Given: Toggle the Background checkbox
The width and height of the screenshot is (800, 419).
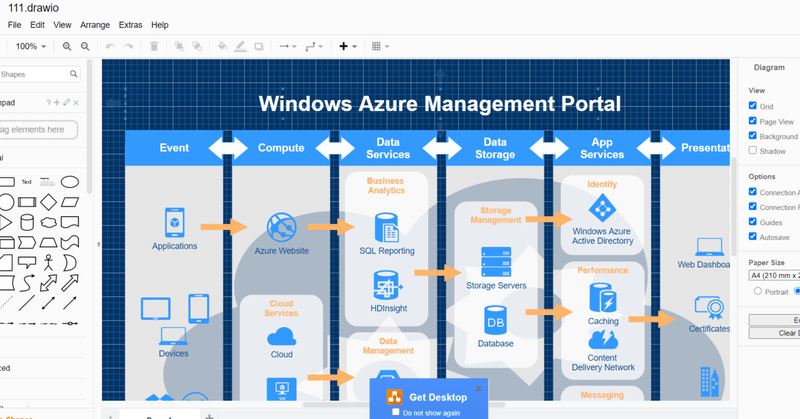Looking at the screenshot, I should click(x=753, y=136).
